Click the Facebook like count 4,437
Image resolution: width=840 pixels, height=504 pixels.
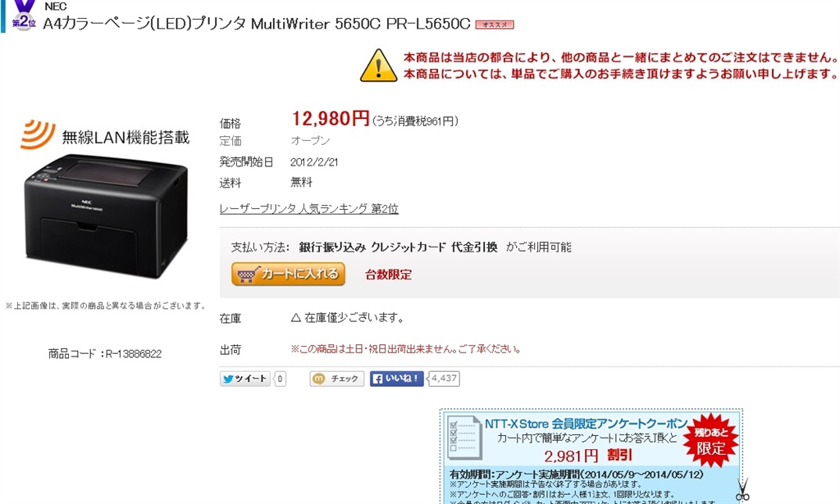tap(444, 379)
